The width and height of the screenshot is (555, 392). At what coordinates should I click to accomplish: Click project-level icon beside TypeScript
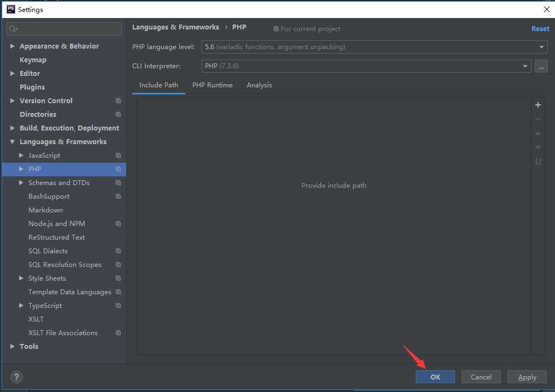point(118,306)
